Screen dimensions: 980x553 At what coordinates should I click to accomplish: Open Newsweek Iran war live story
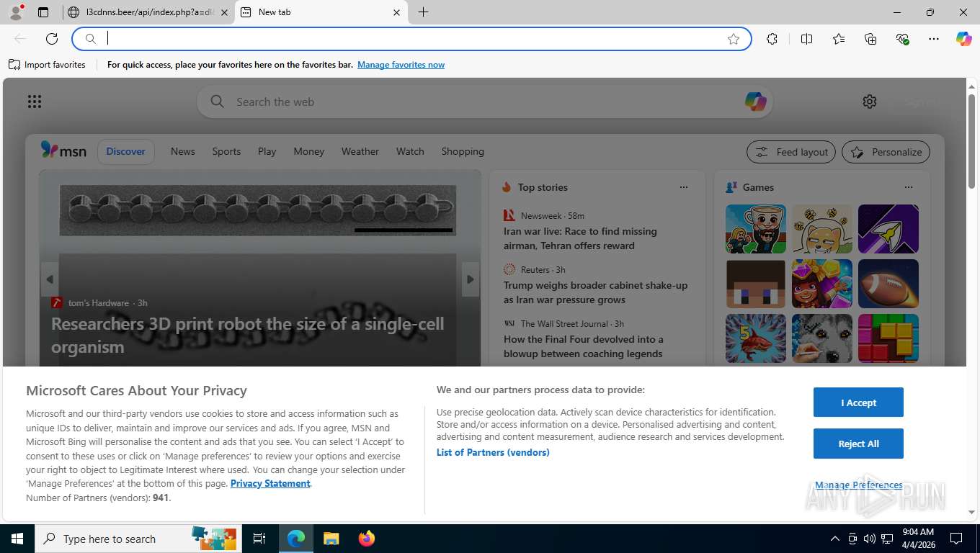580,238
